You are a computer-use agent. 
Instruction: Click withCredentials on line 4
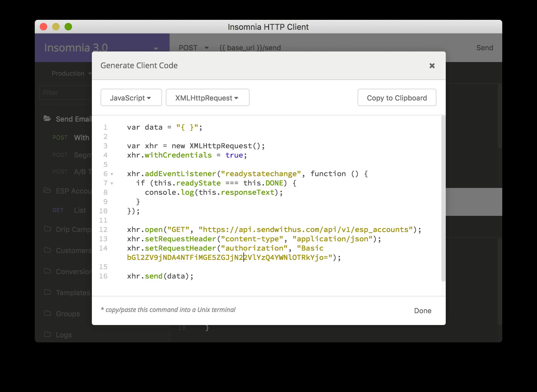click(x=178, y=155)
